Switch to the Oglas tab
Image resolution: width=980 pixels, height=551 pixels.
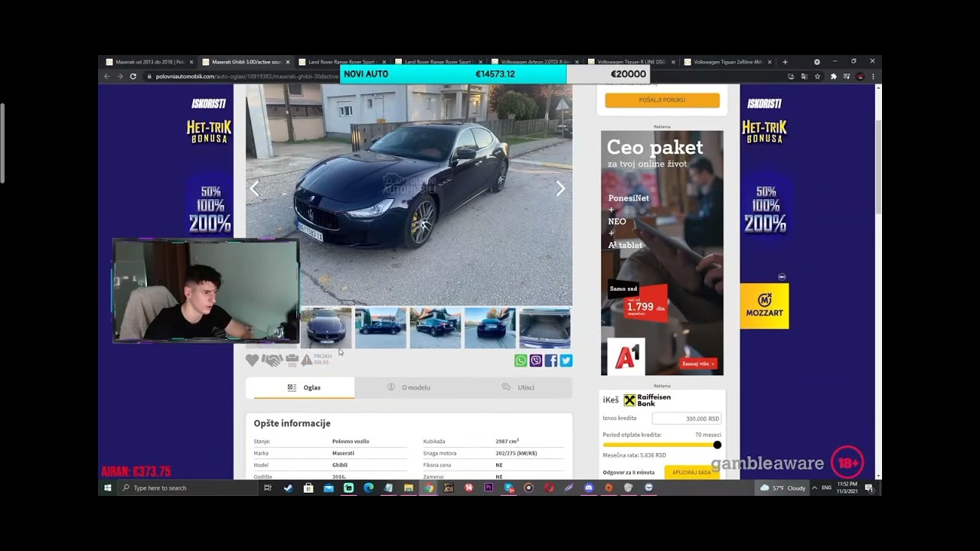click(300, 387)
